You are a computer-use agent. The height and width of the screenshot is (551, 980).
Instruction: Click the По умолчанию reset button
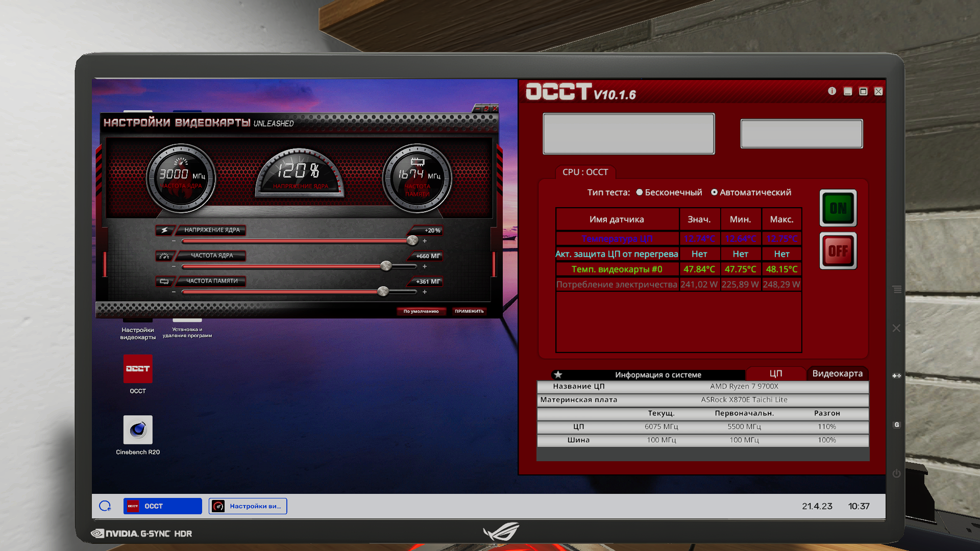[x=421, y=311]
